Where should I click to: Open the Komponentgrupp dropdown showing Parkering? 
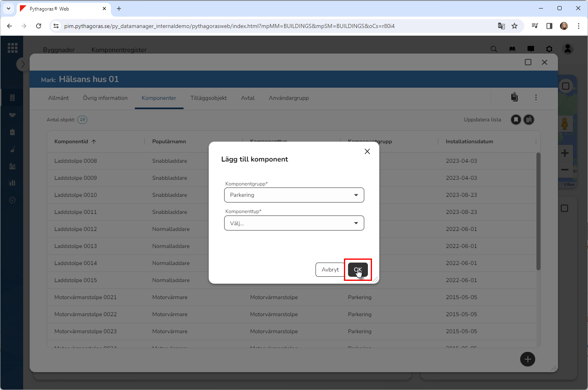294,195
